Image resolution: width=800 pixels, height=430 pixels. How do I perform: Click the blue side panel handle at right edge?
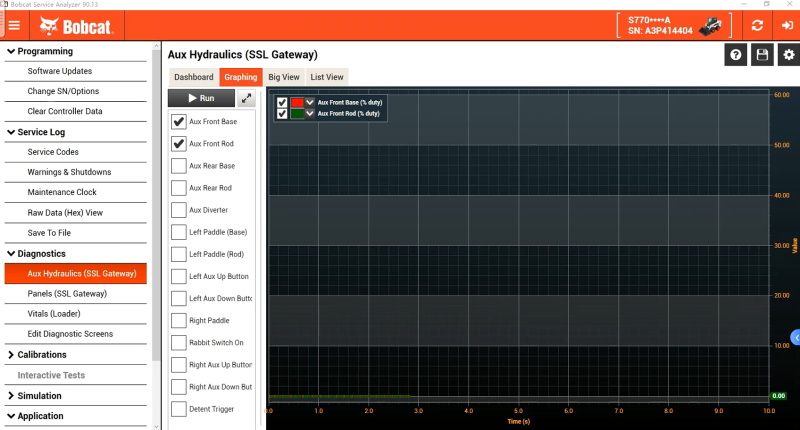pyautogui.click(x=795, y=337)
